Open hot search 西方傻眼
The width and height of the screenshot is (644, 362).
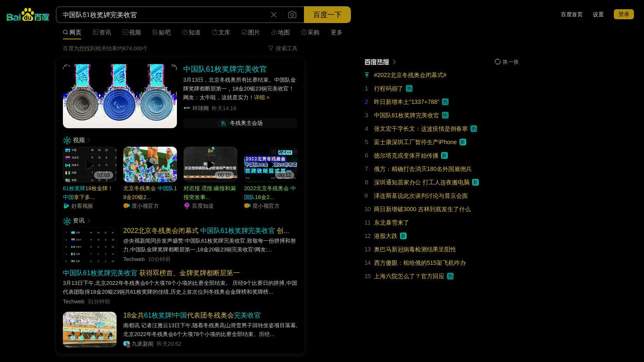point(420,263)
